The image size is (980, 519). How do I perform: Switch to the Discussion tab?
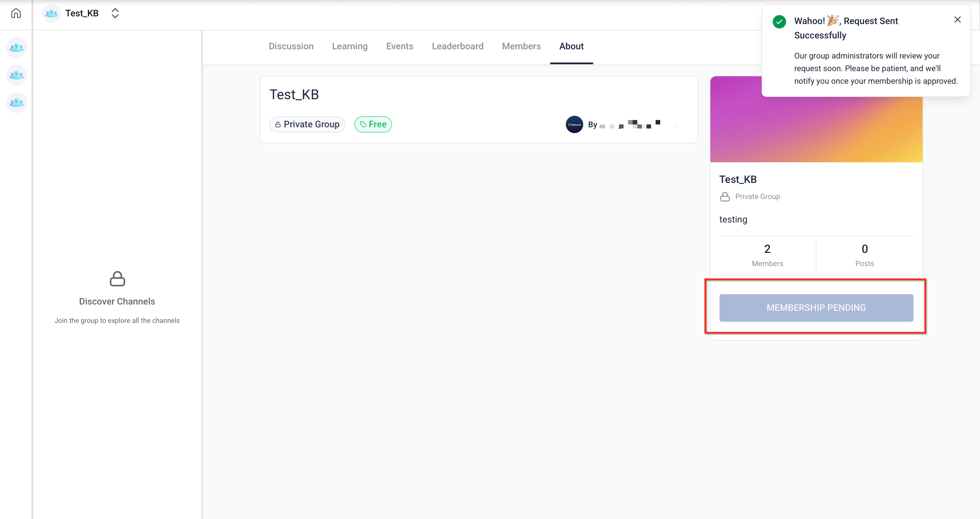coord(291,46)
